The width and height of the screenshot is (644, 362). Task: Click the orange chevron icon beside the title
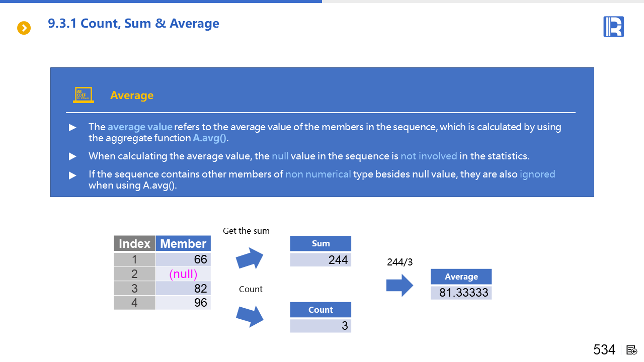point(24,28)
